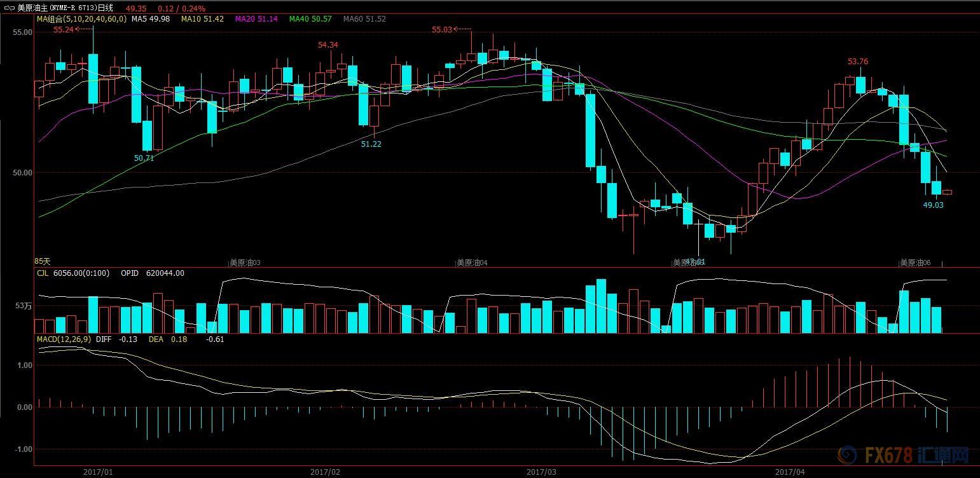Select the gray MA60 51.52 label
Viewport: 980px width, 478px height.
tap(364, 19)
